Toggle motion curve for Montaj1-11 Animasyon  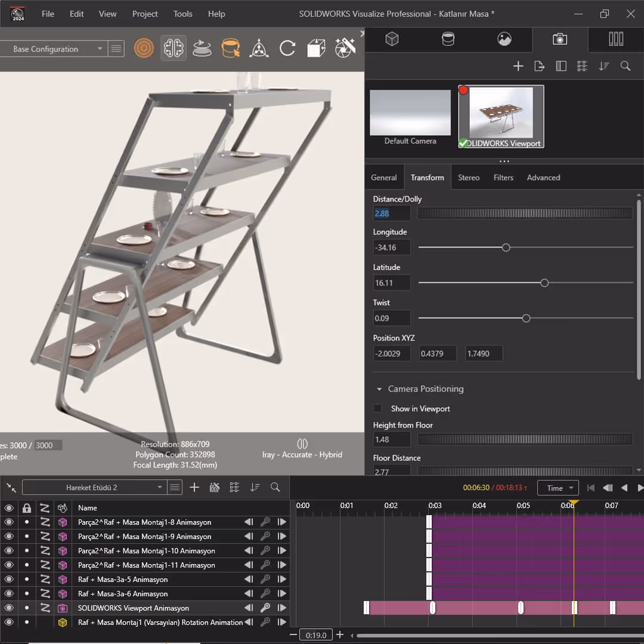tap(45, 565)
